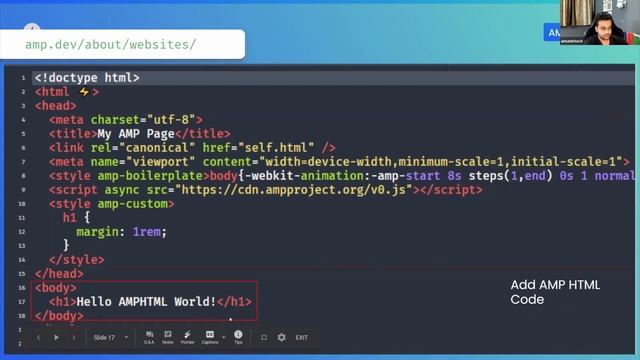Open presentation settings gear

(x=282, y=338)
